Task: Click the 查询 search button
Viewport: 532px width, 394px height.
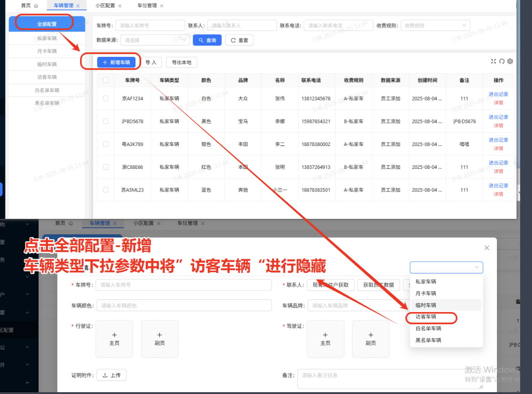Action: 207,40
